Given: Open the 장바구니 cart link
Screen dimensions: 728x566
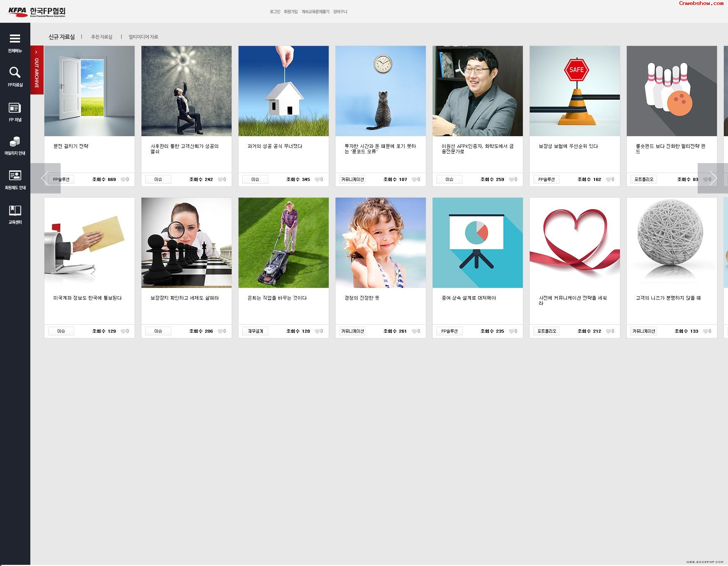Looking at the screenshot, I should pyautogui.click(x=340, y=12).
